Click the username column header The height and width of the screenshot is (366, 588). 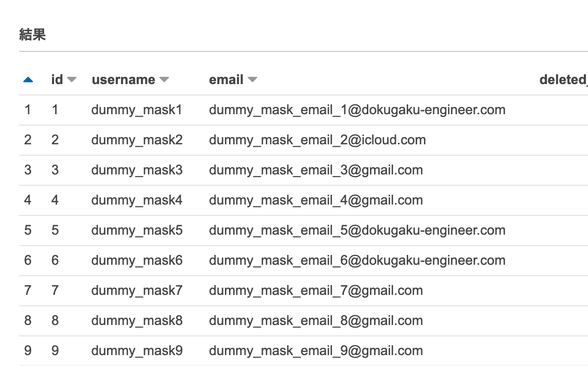pos(124,80)
